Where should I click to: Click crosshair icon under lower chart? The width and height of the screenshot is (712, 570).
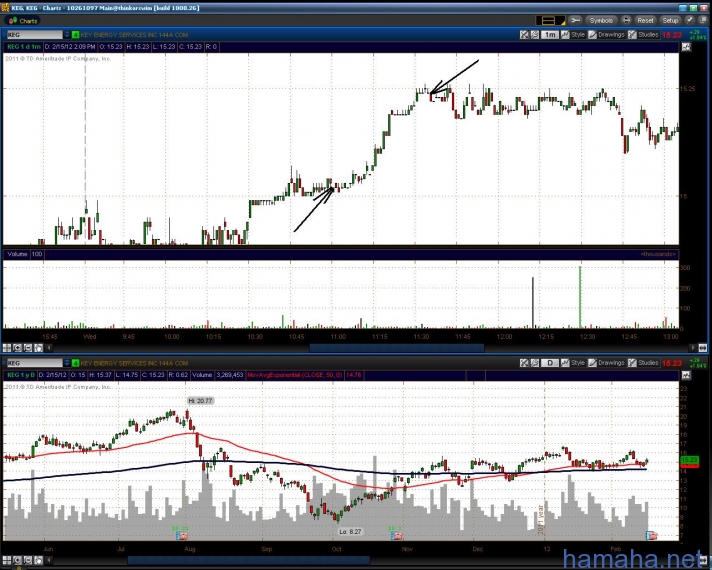click(x=7, y=560)
